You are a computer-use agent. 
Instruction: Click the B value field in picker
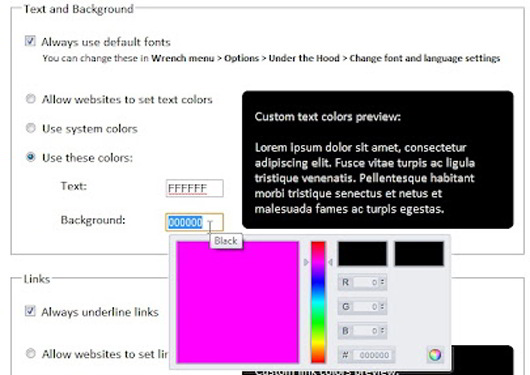coord(366,331)
